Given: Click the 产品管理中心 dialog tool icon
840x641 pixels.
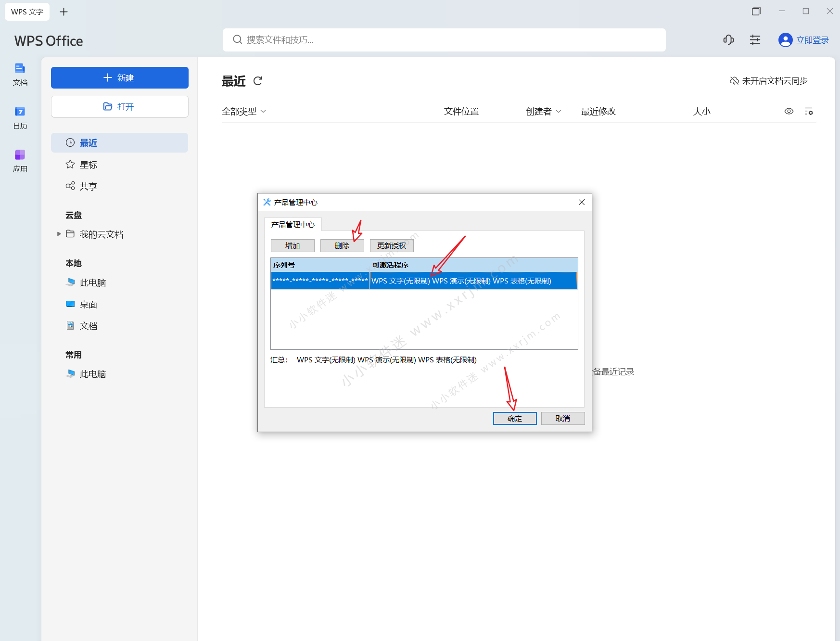Looking at the screenshot, I should point(267,202).
